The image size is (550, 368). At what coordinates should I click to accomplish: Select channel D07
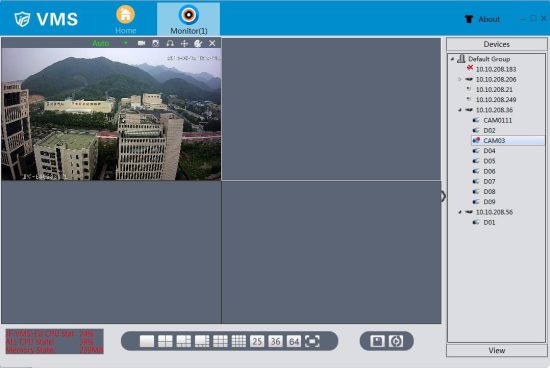pos(489,181)
